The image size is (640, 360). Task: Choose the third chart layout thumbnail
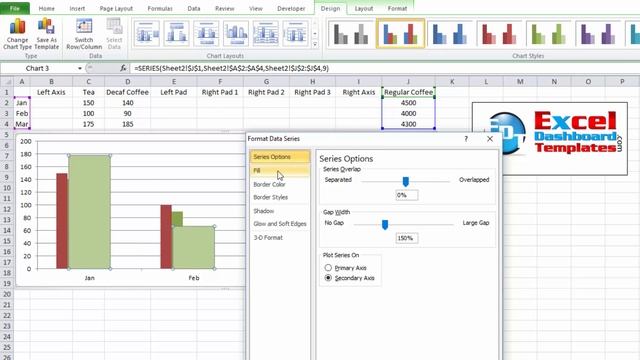pos(207,33)
